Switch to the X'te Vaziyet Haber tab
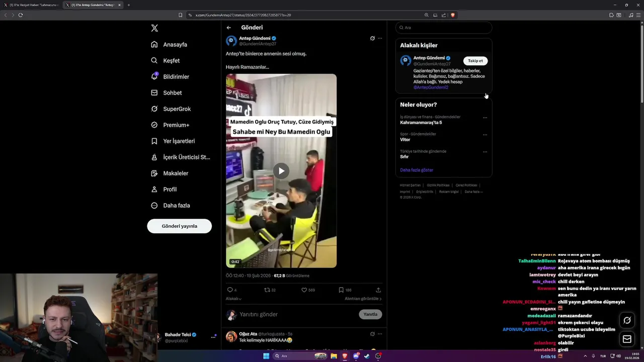 pyautogui.click(x=31, y=5)
